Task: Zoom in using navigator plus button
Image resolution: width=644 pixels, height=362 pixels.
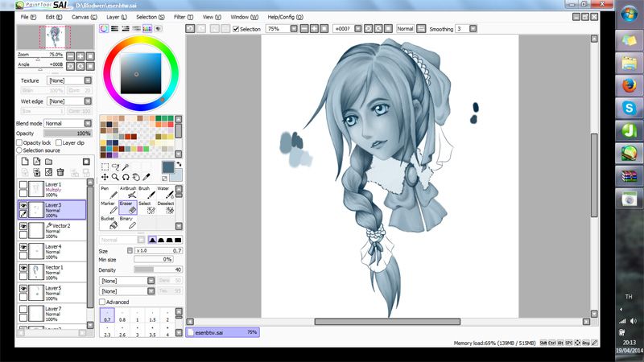Action: pyautogui.click(x=80, y=56)
